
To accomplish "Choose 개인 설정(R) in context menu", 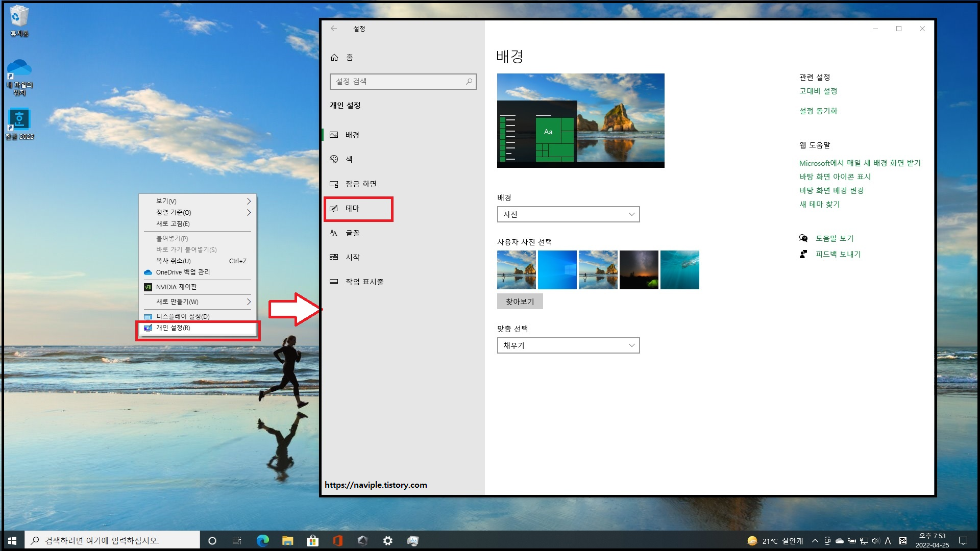I will point(174,328).
